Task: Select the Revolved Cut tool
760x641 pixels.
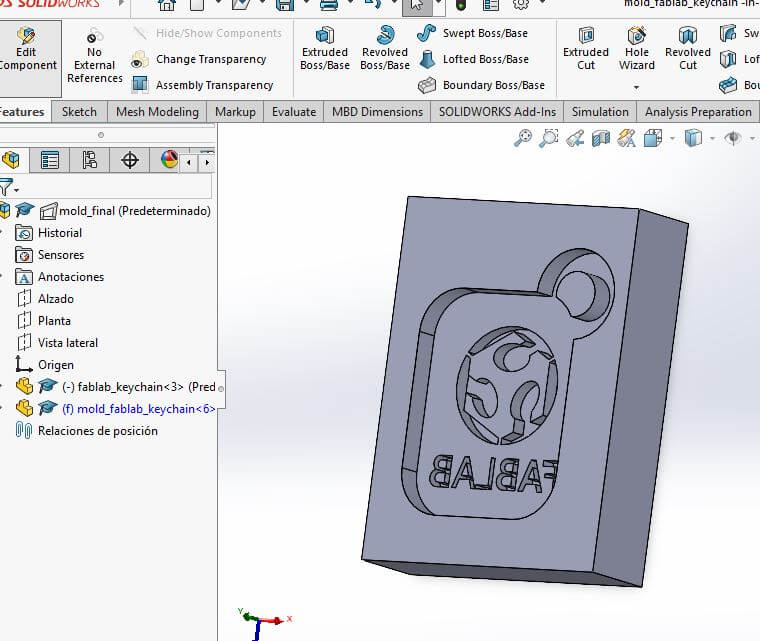Action: pos(688,49)
